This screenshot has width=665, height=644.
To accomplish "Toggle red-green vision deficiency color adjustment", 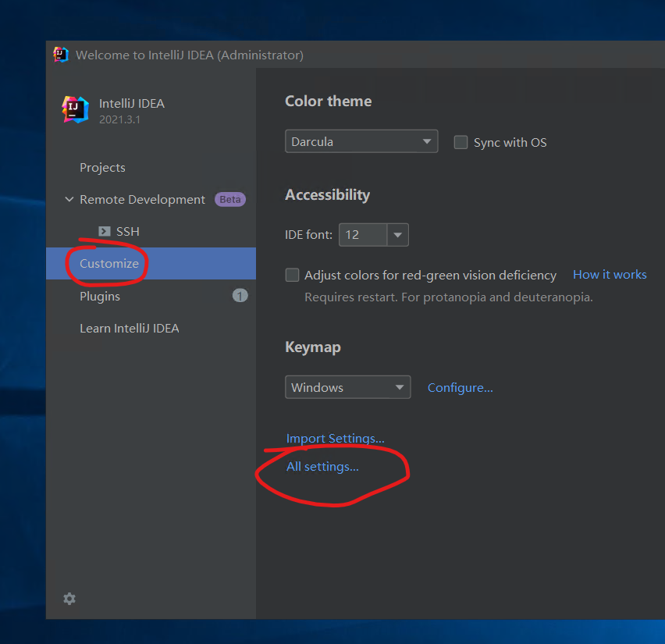I will click(292, 275).
